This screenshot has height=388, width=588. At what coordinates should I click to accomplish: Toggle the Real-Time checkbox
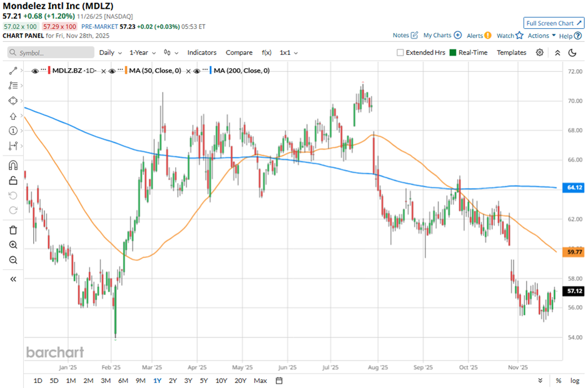pos(453,52)
